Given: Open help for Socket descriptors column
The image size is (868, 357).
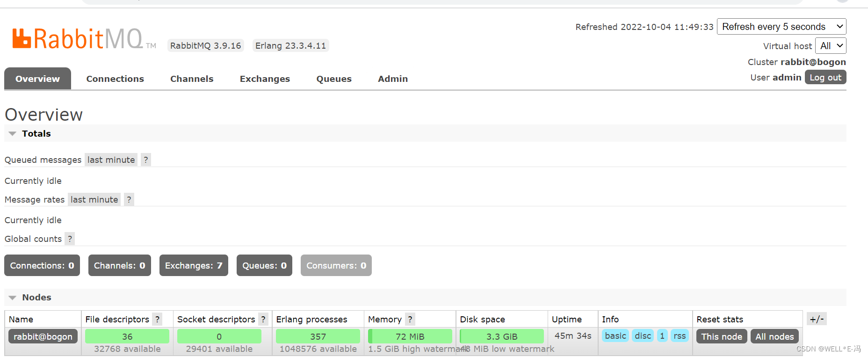Looking at the screenshot, I should [263, 320].
